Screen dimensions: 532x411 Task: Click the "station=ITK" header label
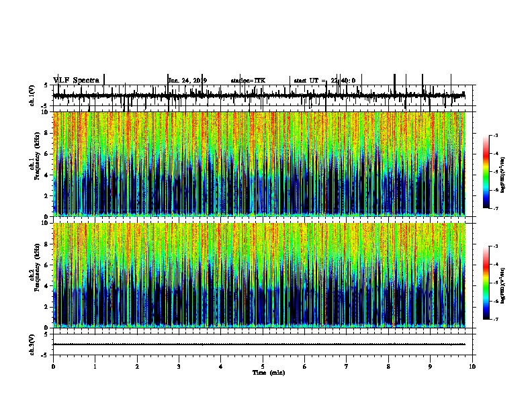pyautogui.click(x=248, y=81)
